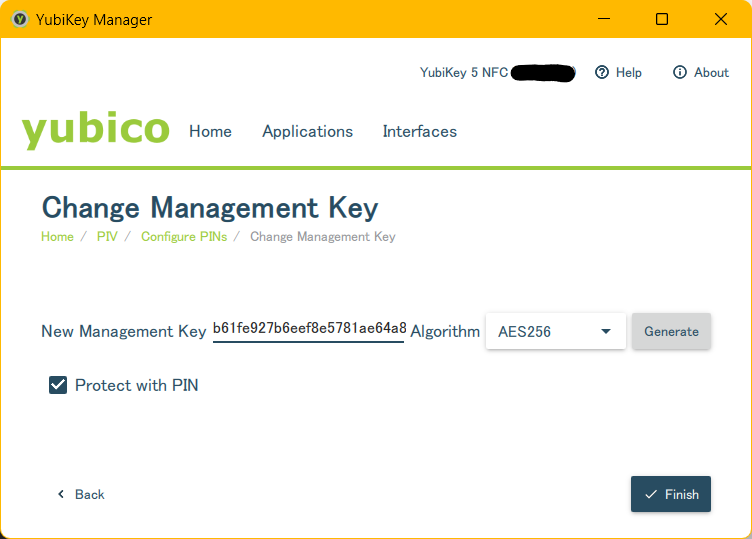Click the Protect with PIN label

[137, 385]
